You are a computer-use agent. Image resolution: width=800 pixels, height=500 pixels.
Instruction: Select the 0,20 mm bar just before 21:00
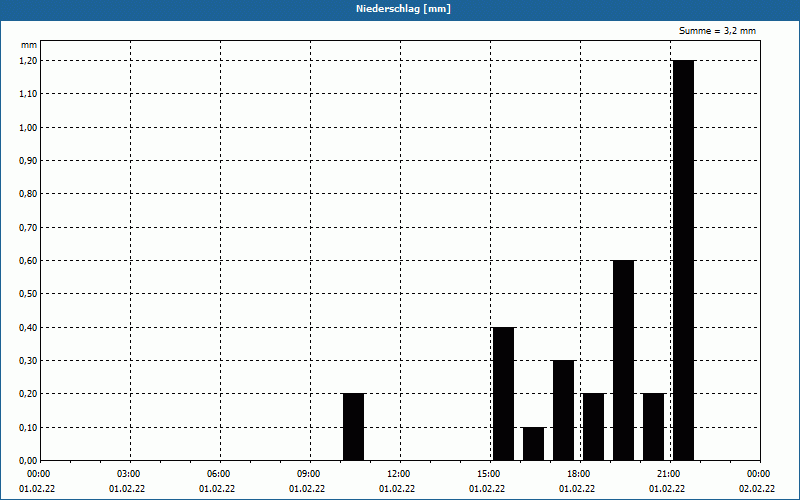tap(653, 427)
